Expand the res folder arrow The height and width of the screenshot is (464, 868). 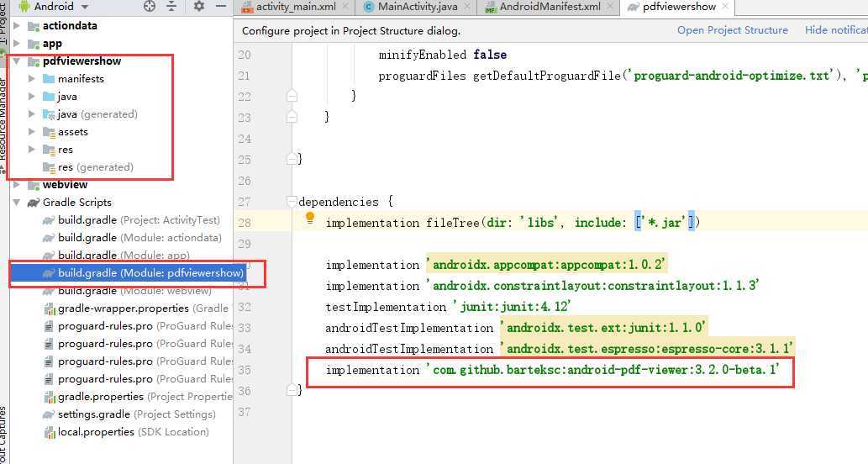coord(32,150)
